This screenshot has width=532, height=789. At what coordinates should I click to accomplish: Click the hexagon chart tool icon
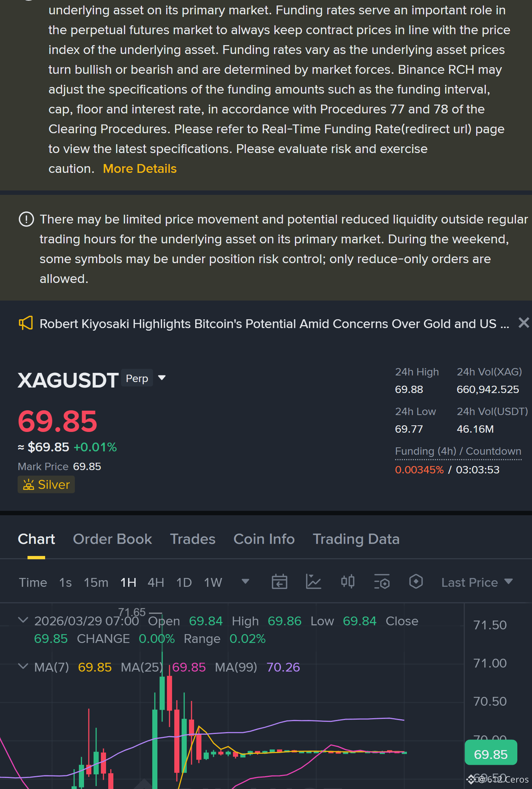click(x=416, y=582)
